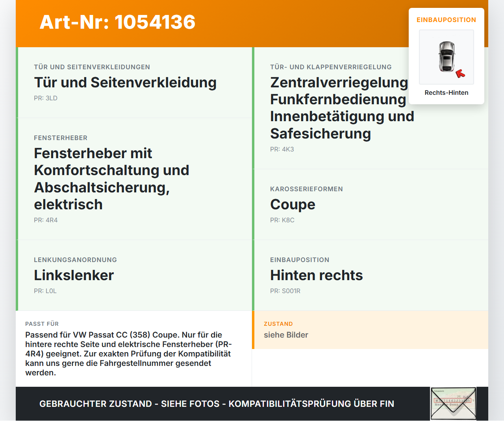The width and height of the screenshot is (504, 421).
Task: Click the Passend für VW Passat CC paragraph
Action: 128,354
